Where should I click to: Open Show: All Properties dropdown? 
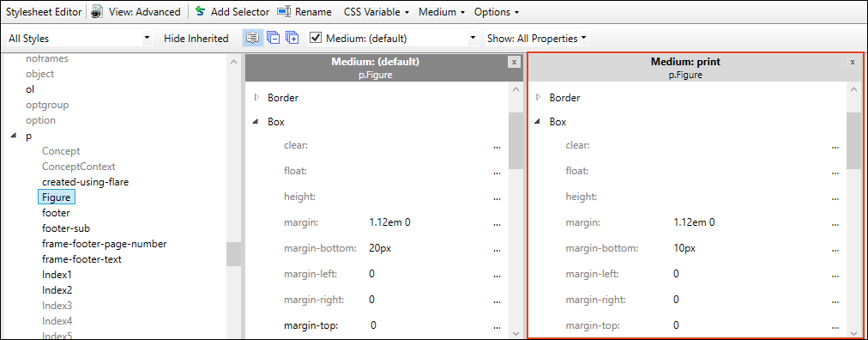tap(537, 39)
